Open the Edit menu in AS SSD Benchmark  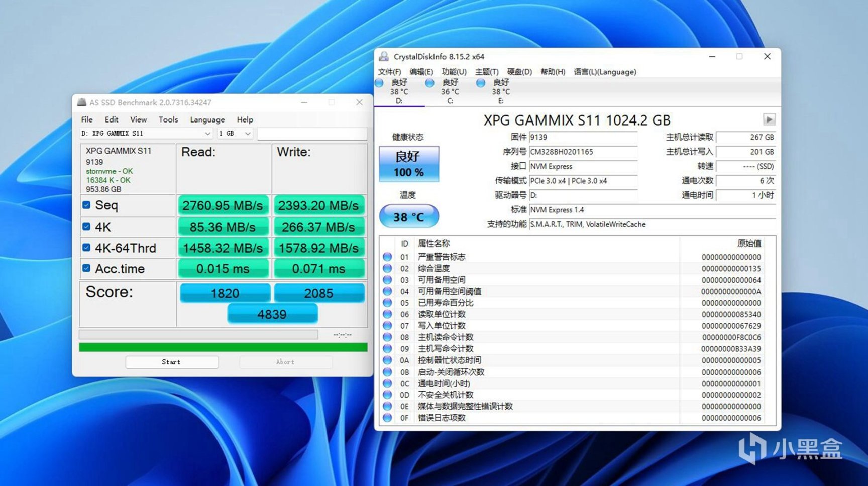[112, 119]
